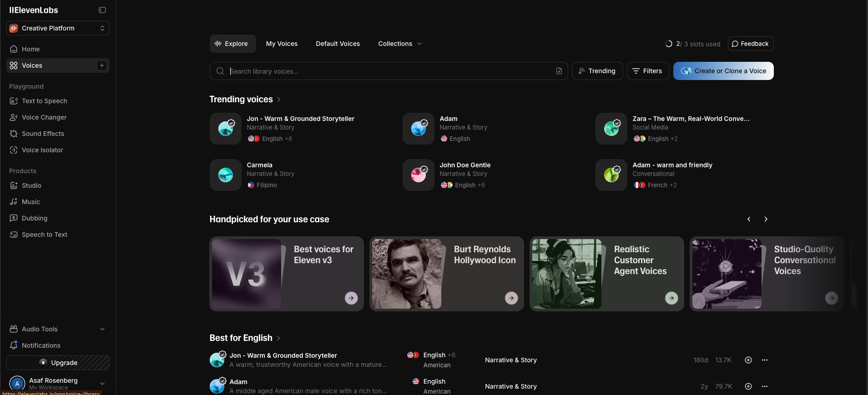Click the Notifications bell icon

tap(14, 345)
